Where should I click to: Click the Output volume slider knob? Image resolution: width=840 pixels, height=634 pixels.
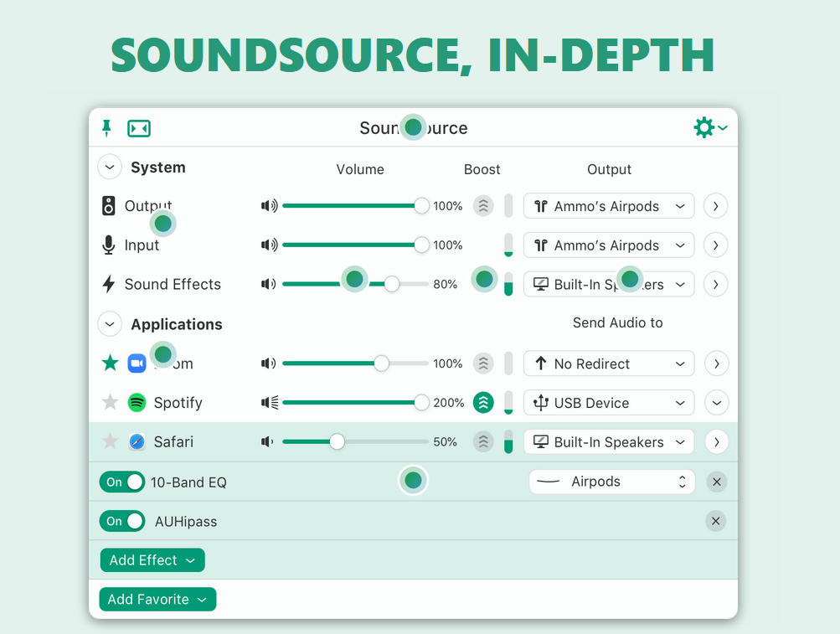pos(421,206)
